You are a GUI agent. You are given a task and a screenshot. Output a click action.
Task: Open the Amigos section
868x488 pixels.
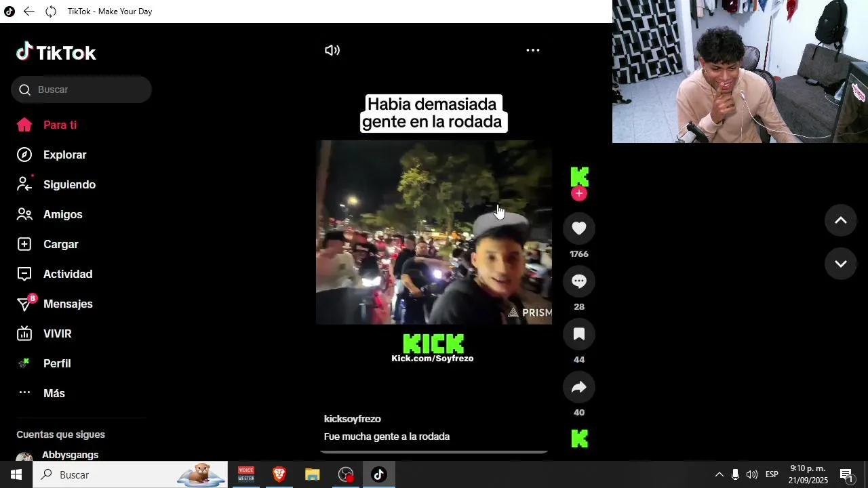62,214
